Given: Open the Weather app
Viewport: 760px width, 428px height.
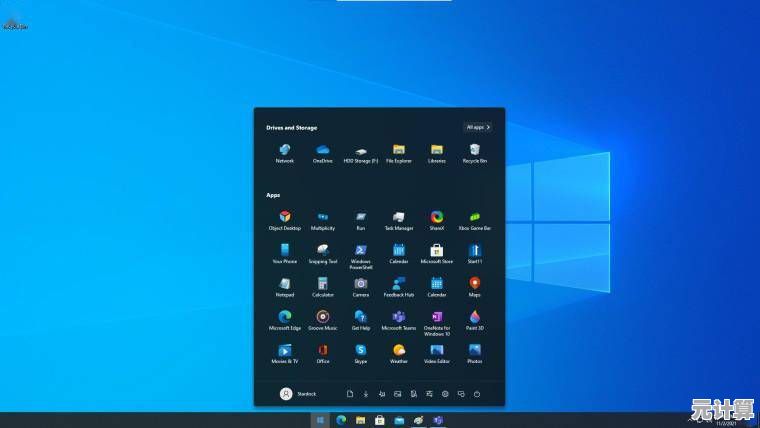Looking at the screenshot, I should [398, 354].
